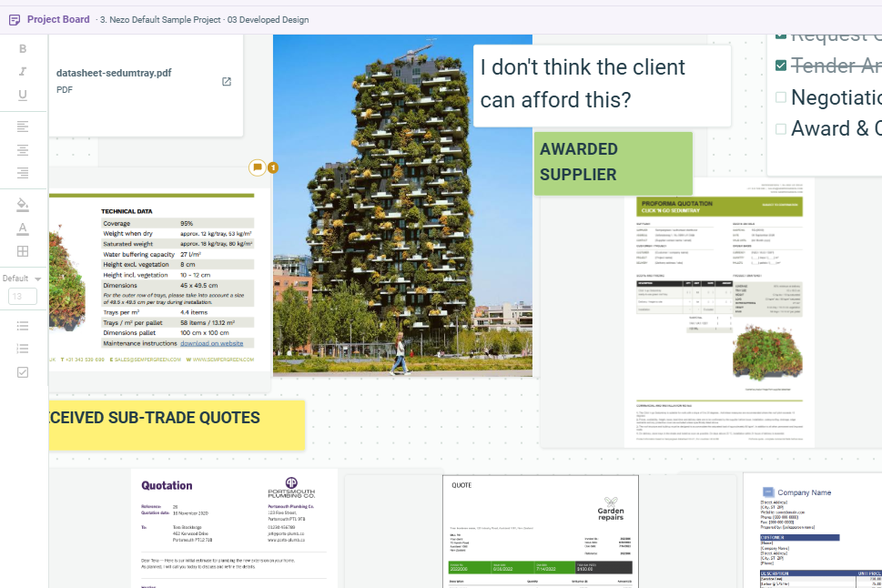Select the AWARDED SUPPLIER green label
This screenshot has height=588, width=882.
pyautogui.click(x=613, y=163)
